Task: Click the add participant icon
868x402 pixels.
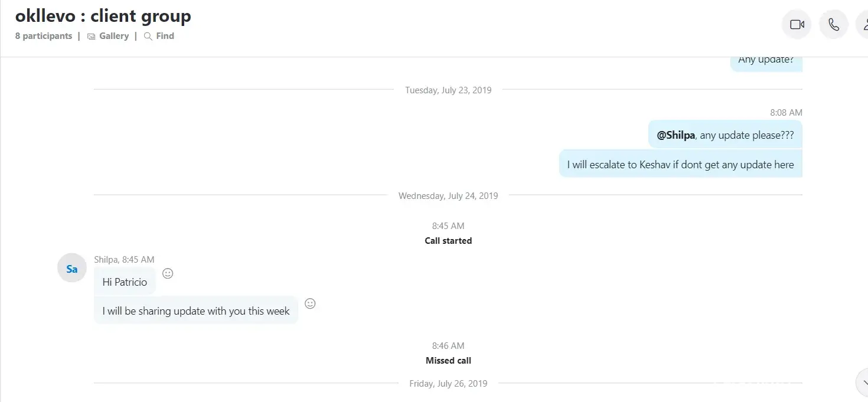Action: click(864, 25)
